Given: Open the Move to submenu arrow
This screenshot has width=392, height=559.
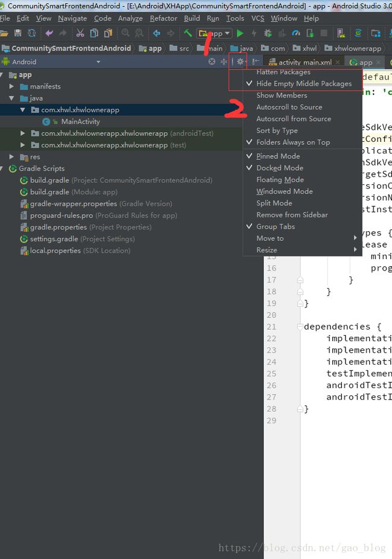Looking at the screenshot, I should tap(355, 238).
